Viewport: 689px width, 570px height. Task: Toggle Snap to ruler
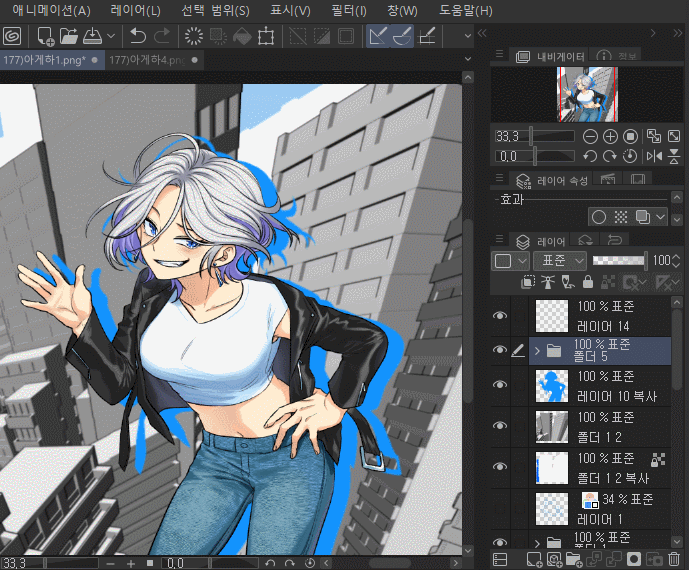coord(378,36)
